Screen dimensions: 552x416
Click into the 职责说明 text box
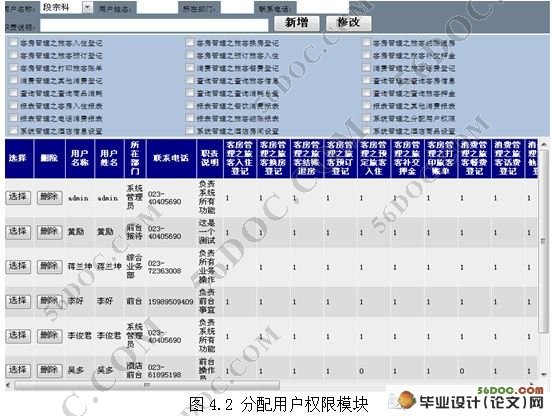[154, 25]
